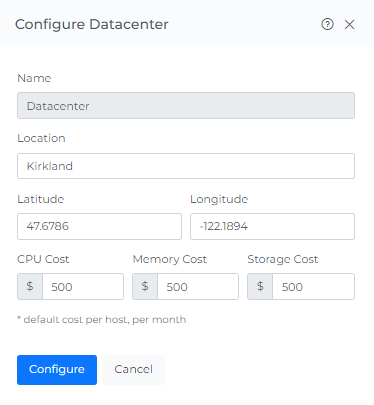Click into the Latitude input 47.6786
Screen dimensions: 374x405
pyautogui.click(x=99, y=226)
